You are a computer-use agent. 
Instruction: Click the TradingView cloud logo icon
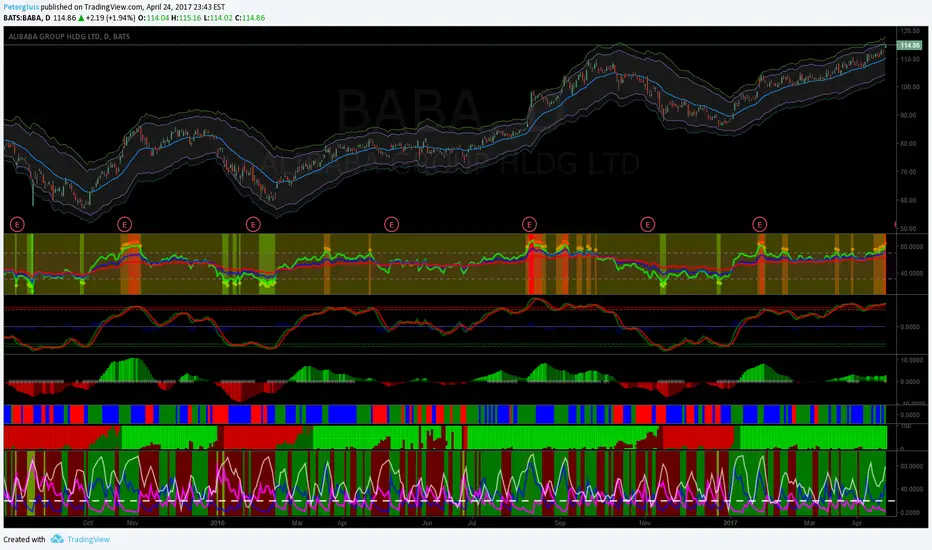click(x=57, y=539)
